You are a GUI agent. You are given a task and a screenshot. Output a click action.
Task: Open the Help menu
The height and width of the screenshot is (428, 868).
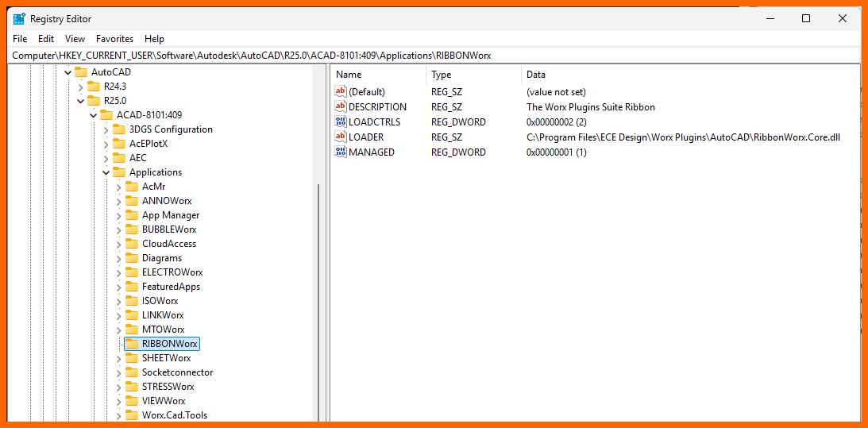click(154, 39)
